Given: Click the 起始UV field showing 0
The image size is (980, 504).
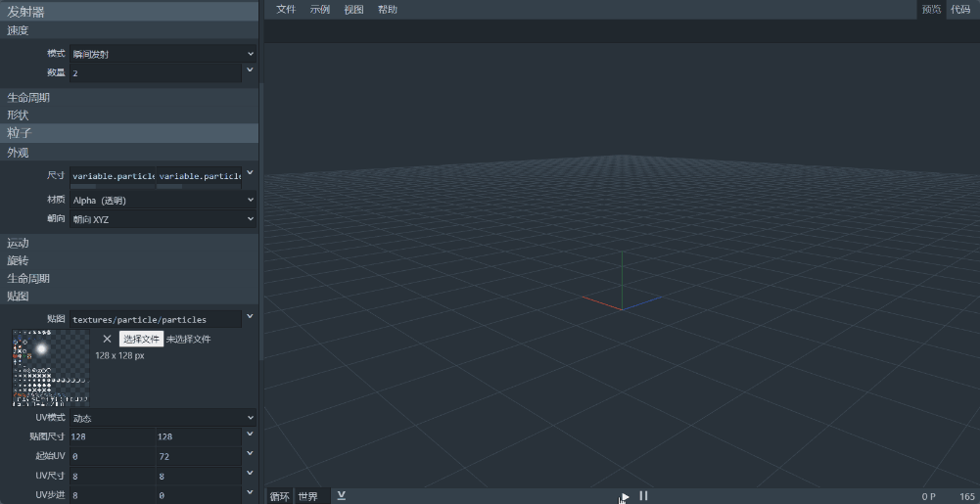Looking at the screenshot, I should [113, 456].
